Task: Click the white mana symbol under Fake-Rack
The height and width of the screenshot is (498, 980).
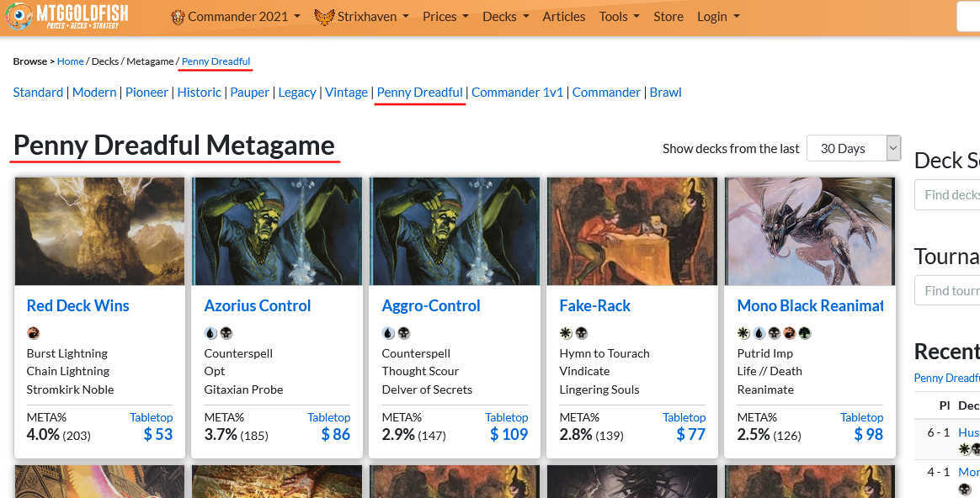Action: (566, 333)
